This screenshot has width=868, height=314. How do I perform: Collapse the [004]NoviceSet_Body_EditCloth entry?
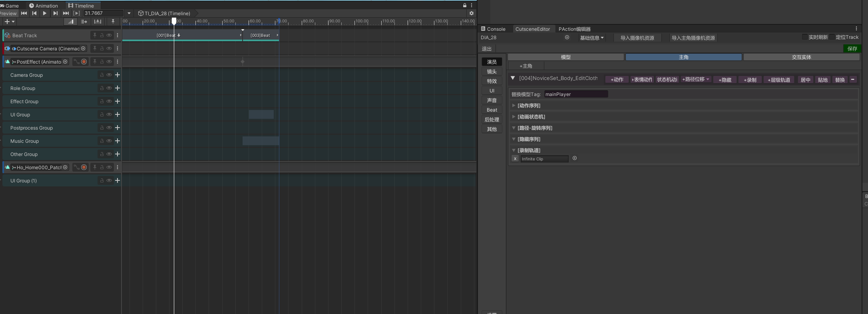pos(513,78)
